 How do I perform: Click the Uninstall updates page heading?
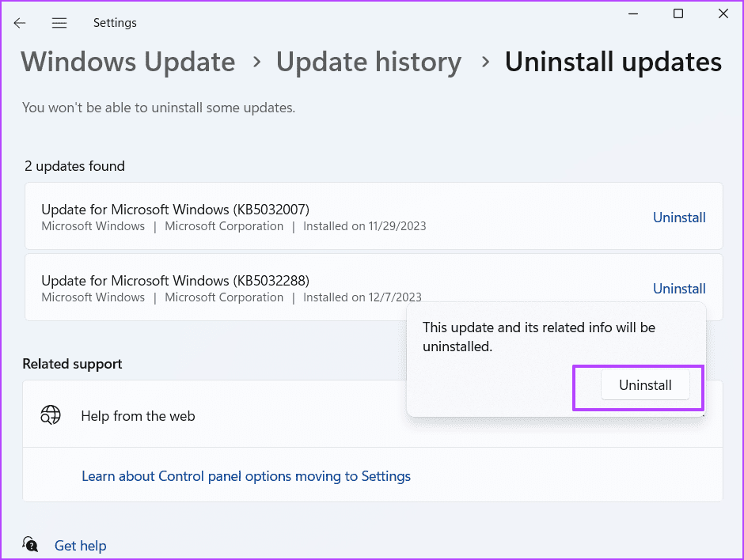coord(613,62)
